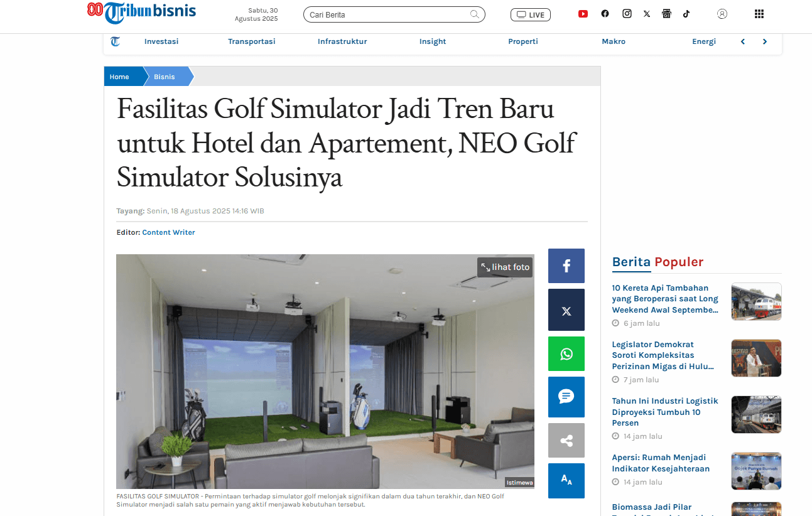Share article via dark X button

tap(566, 310)
